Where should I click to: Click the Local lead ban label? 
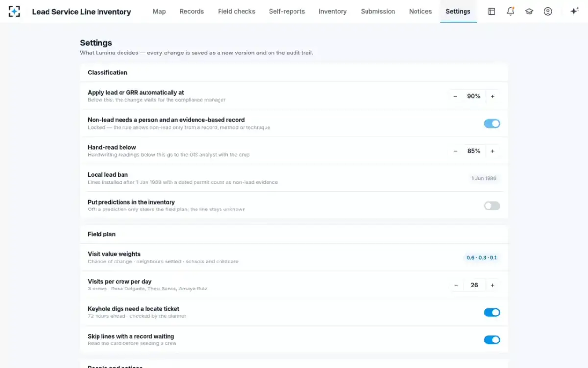pyautogui.click(x=108, y=175)
